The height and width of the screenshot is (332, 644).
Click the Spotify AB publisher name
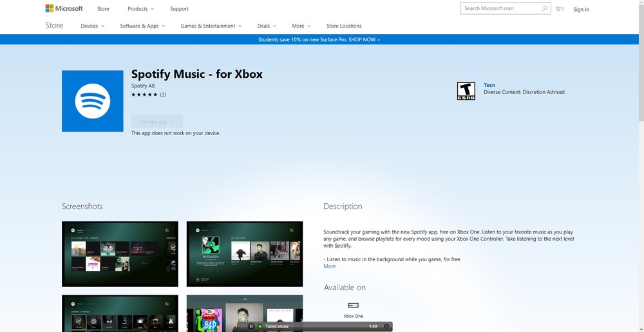point(143,86)
